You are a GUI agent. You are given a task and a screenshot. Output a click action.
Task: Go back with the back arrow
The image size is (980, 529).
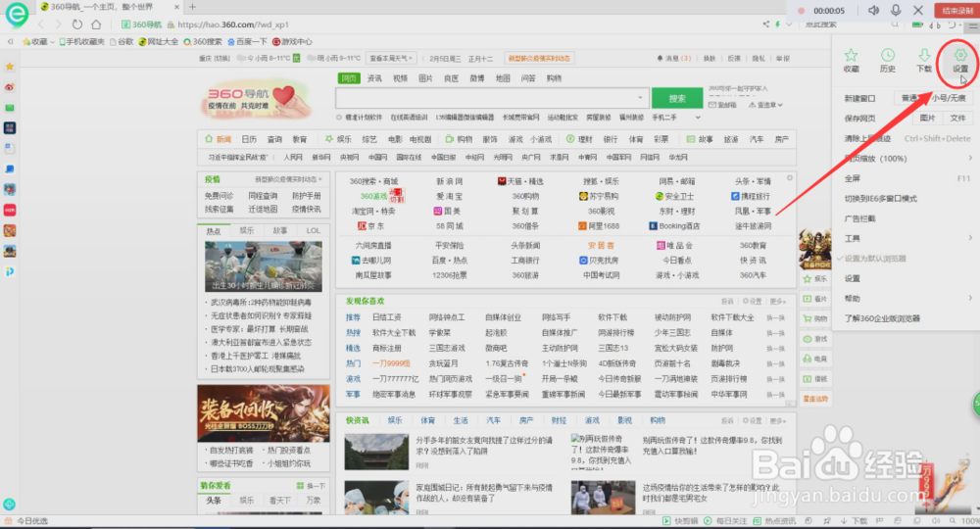[x=41, y=24]
